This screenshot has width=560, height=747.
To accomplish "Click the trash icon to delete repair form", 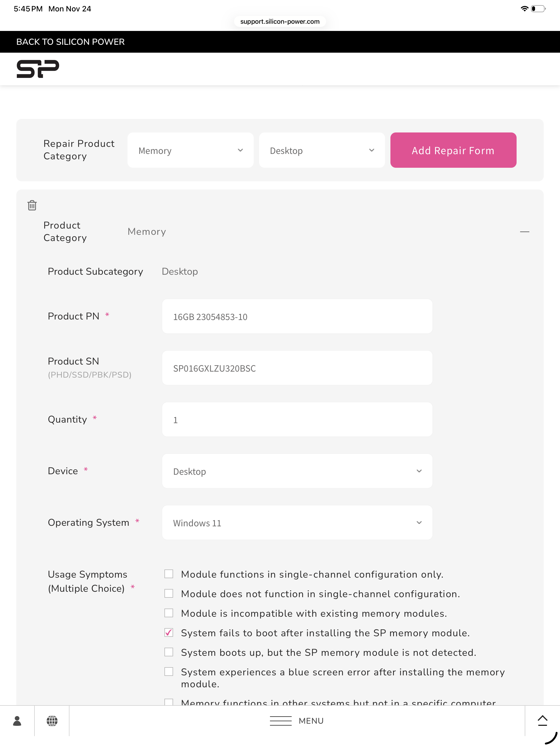I will 32,205.
